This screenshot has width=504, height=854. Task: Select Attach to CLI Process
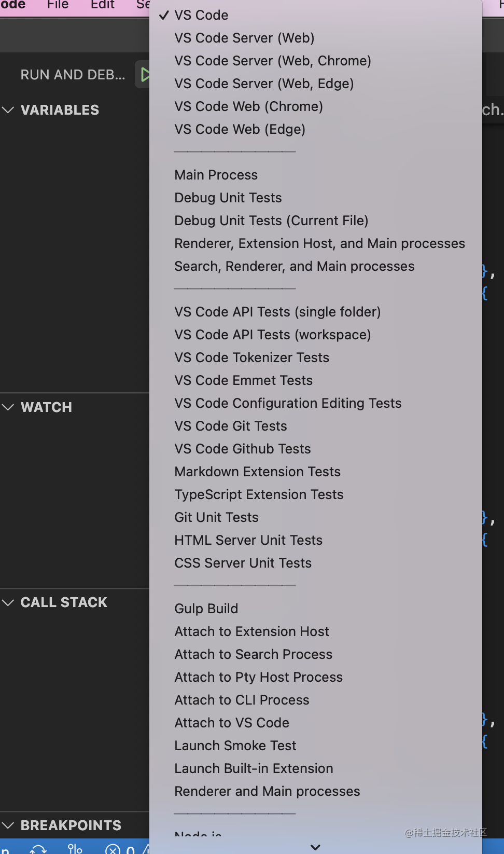click(315, 700)
